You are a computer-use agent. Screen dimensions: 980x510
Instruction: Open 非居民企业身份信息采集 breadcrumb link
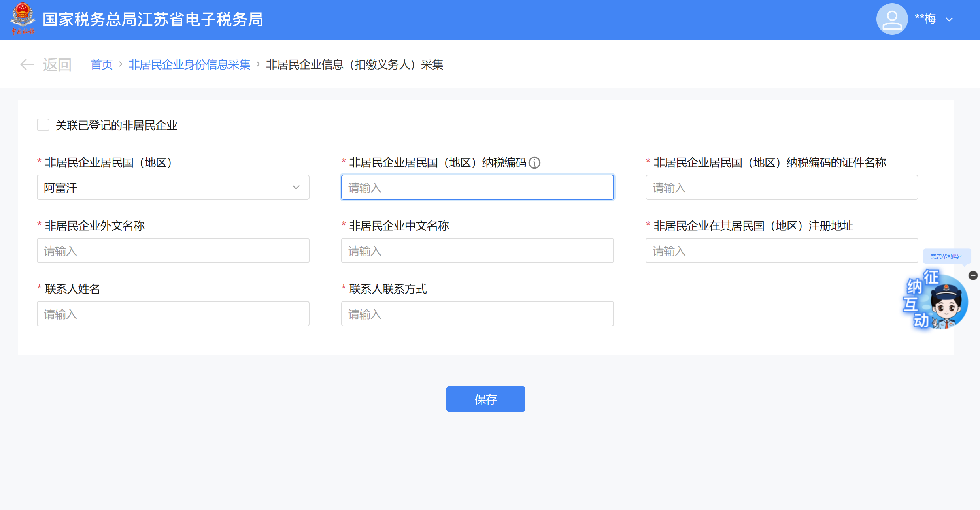coord(189,64)
